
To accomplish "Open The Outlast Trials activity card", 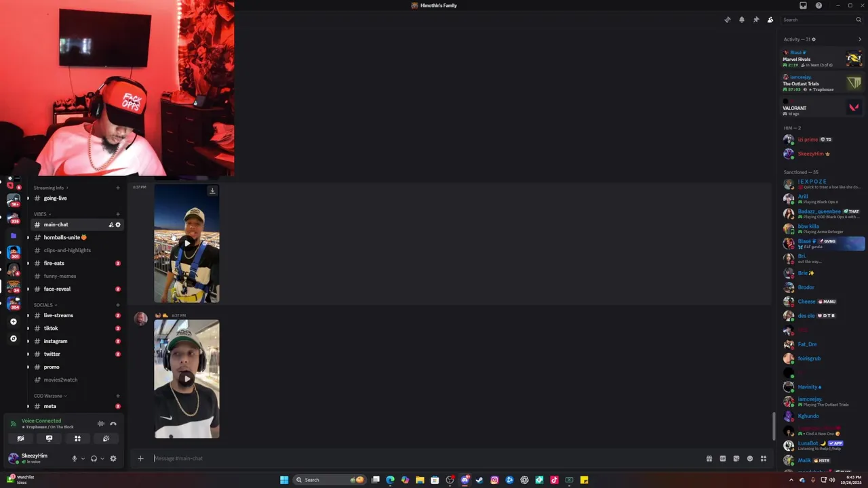I will click(x=822, y=83).
